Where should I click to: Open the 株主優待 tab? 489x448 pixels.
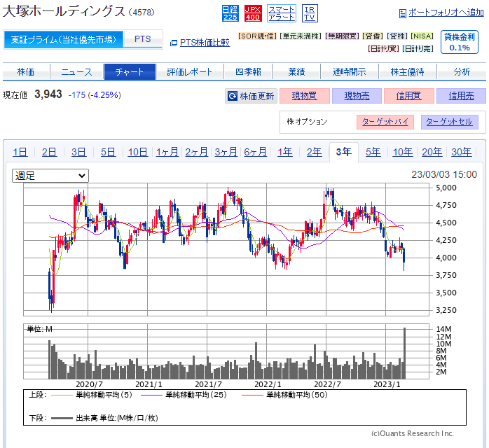[x=408, y=72]
